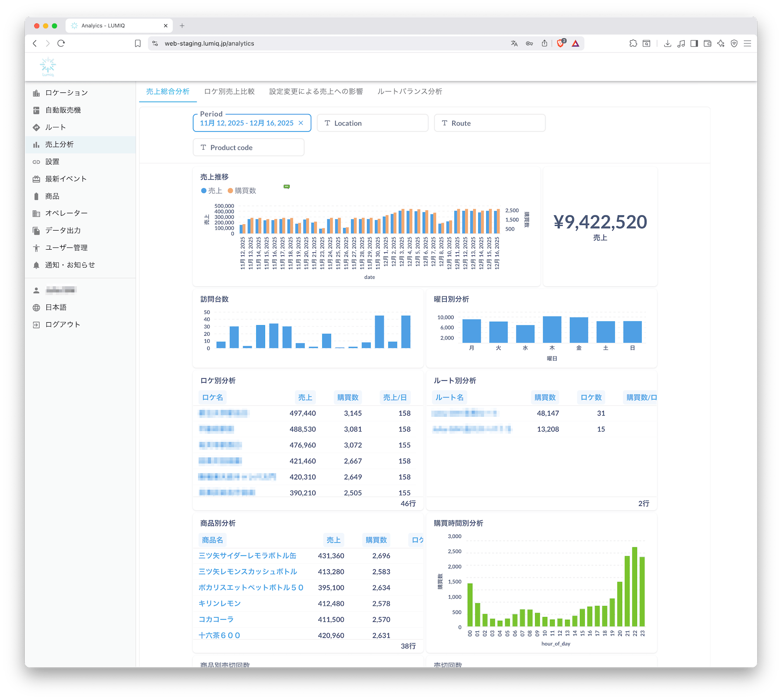Open the 日本語 language selector
The height and width of the screenshot is (700, 782).
[x=56, y=307]
